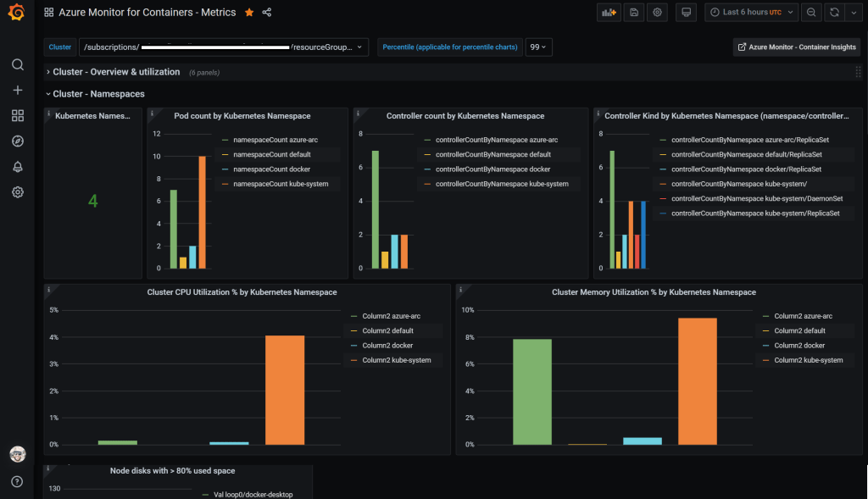The width and height of the screenshot is (868, 499).
Task: Share dashboard using the share icon
Action: click(x=267, y=13)
